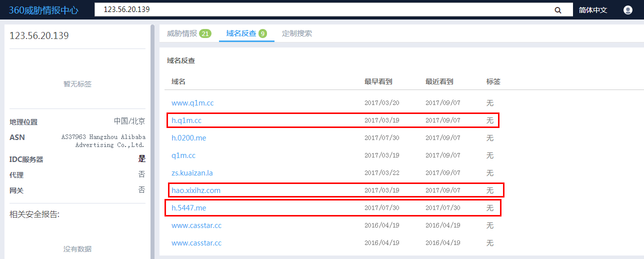Open the 简体中文 language selector
Screen dimensions: 644x259
[593, 10]
